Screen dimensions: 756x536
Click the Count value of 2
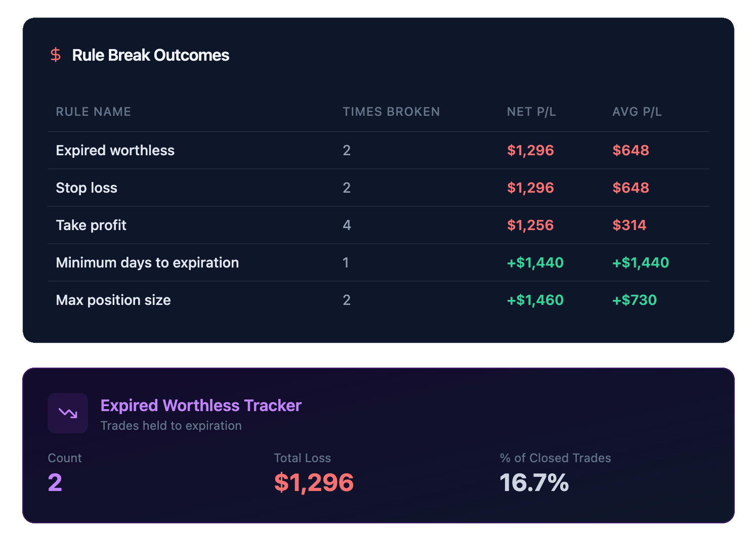(x=55, y=483)
